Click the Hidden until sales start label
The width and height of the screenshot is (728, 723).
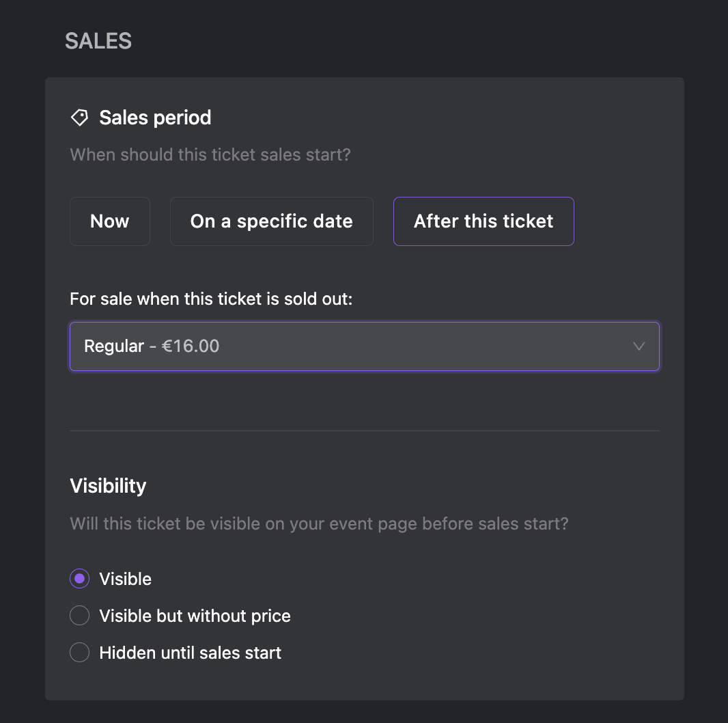tap(191, 653)
